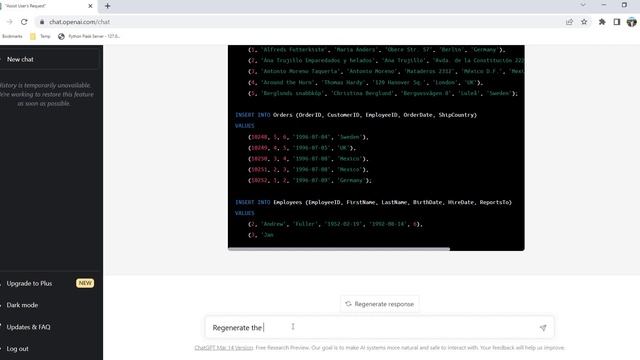Click the Bookmarks label in bookmarks bar
This screenshot has width=640, height=360.
(12, 36)
